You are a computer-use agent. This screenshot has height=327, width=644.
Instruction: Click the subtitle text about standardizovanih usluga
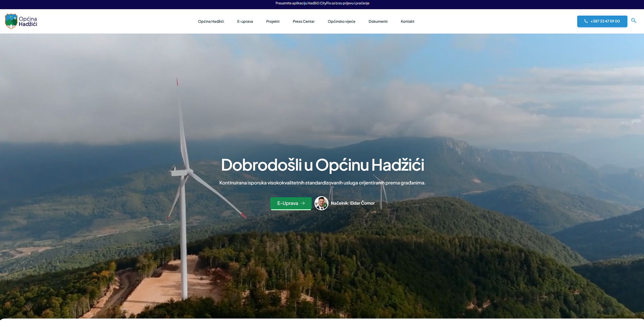coord(322,183)
